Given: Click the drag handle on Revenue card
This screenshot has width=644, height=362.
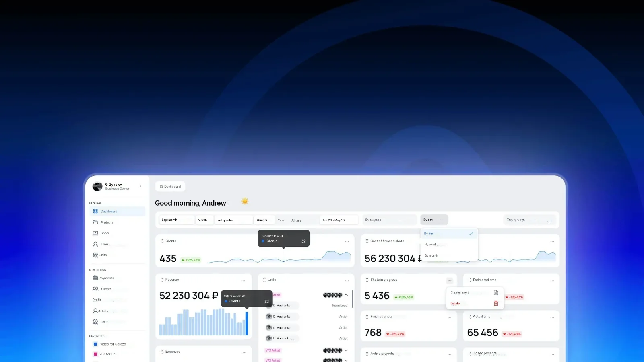Looking at the screenshot, I should (x=162, y=280).
